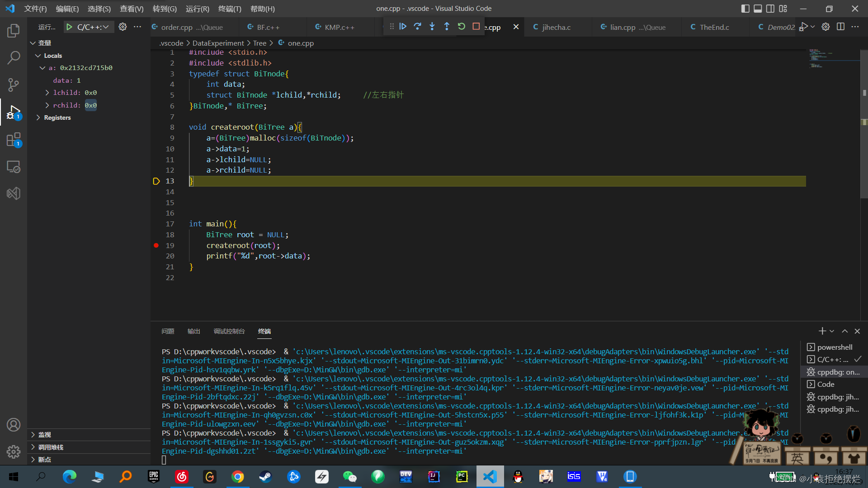Click Continue in the debug toolbar
Viewport: 868px width, 488px height.
(403, 27)
